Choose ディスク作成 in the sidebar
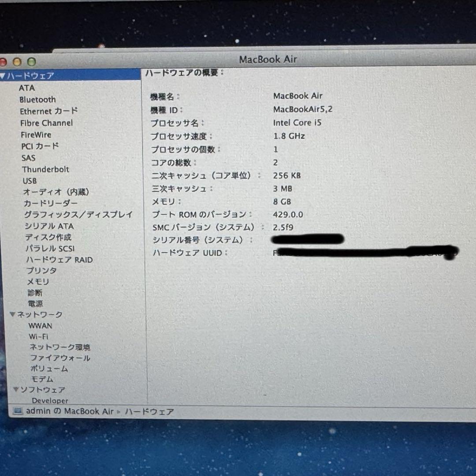 click(48, 237)
